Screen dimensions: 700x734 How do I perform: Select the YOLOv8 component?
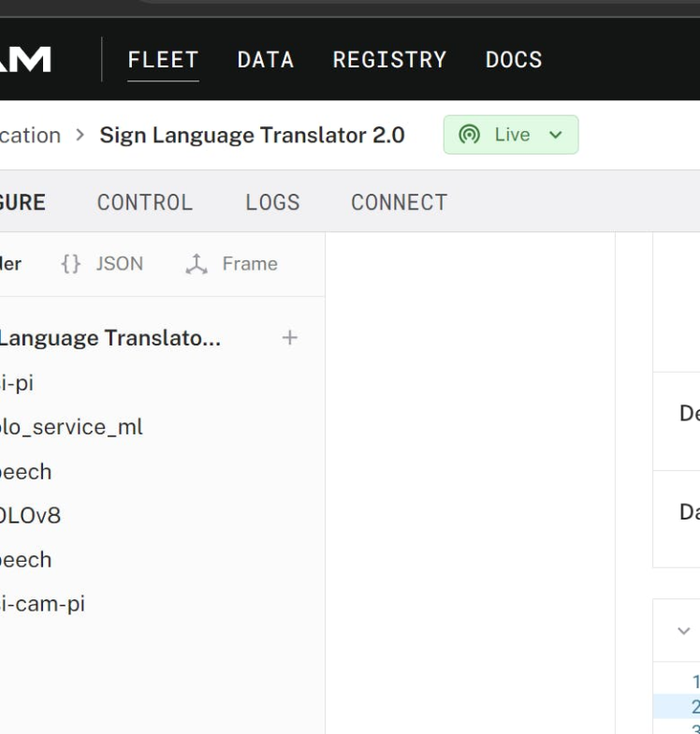(x=30, y=515)
